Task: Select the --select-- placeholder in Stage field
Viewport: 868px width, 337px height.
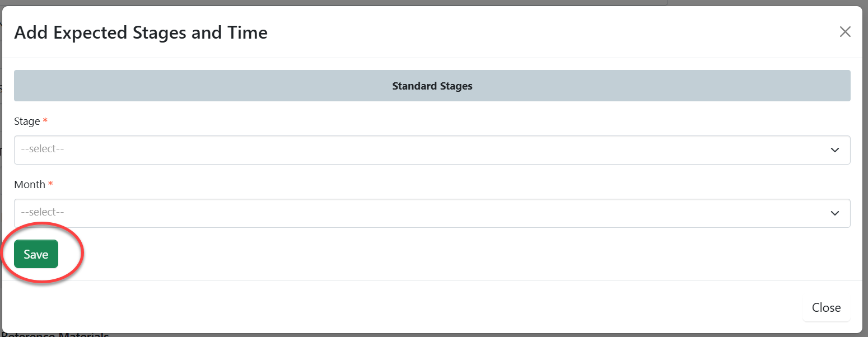Action: pos(43,149)
